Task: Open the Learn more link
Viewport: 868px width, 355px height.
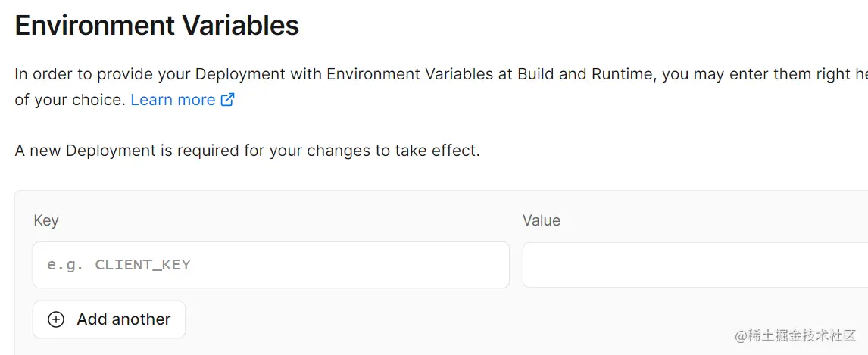Action: (x=173, y=100)
